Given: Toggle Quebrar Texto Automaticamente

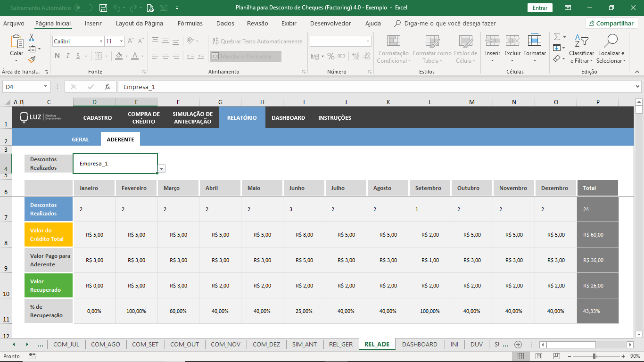Looking at the screenshot, I should (x=257, y=41).
